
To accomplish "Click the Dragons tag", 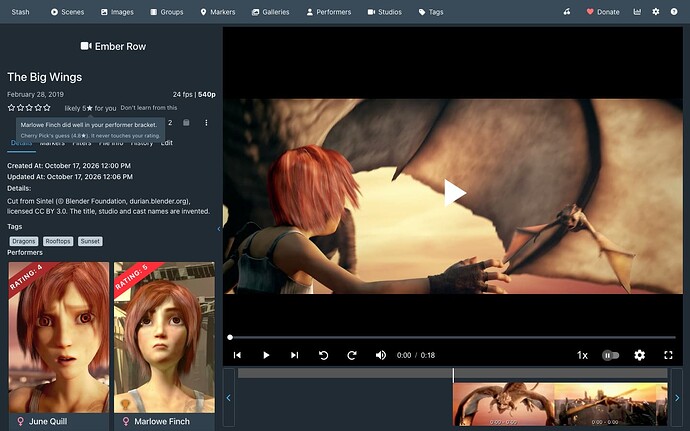I will coord(24,241).
